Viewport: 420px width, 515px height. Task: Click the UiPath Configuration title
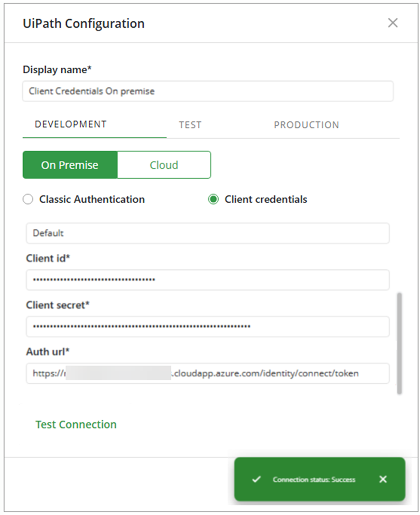click(84, 24)
